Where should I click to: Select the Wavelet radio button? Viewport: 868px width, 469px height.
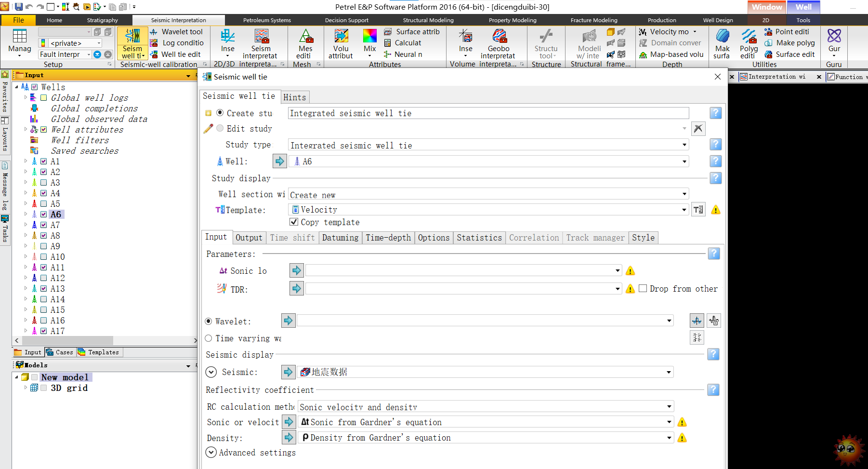(x=209, y=321)
